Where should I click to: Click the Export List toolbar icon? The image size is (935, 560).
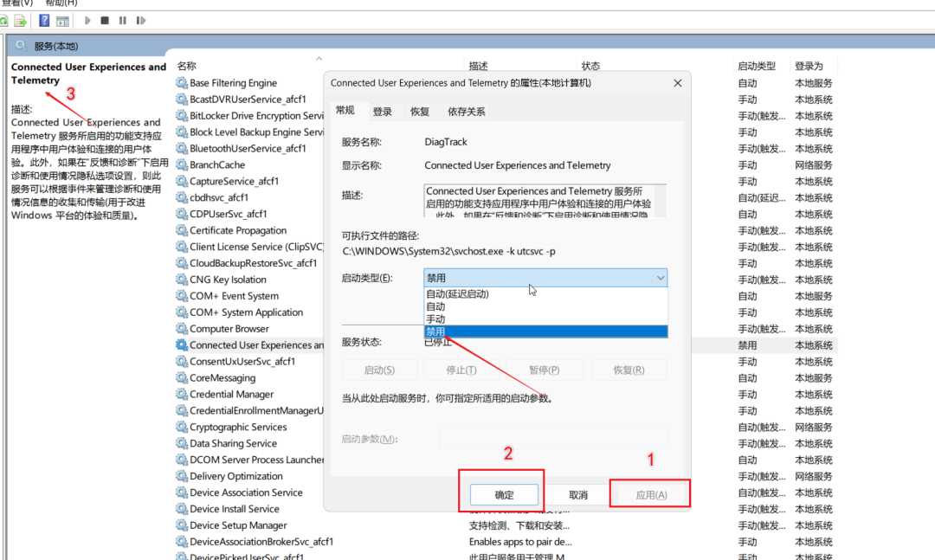pyautogui.click(x=20, y=20)
